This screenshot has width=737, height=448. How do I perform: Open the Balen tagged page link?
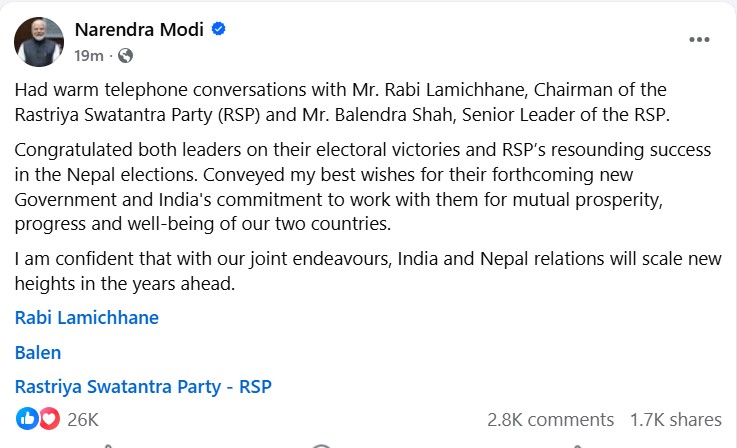click(38, 352)
